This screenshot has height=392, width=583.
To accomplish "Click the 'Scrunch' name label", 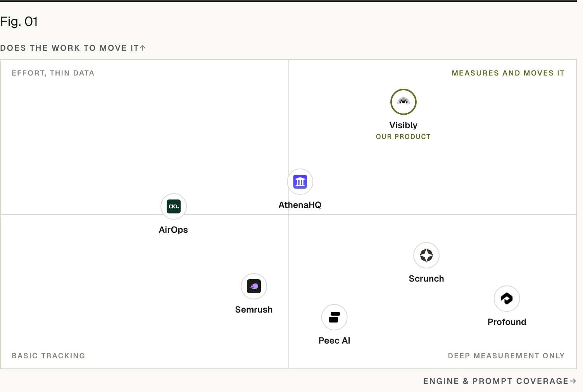I will (426, 279).
